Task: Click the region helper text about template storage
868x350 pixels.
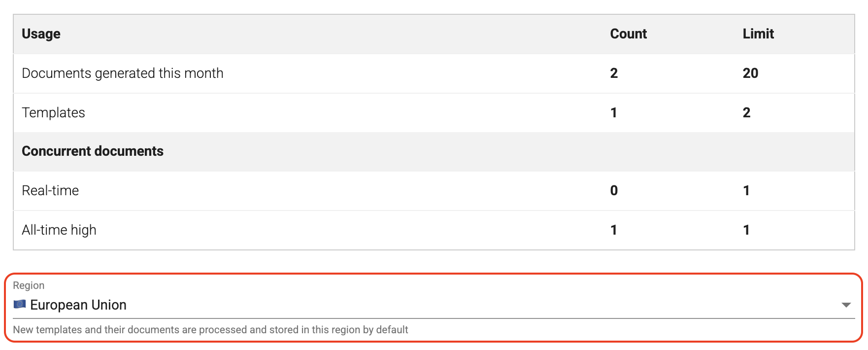Action: [211, 329]
